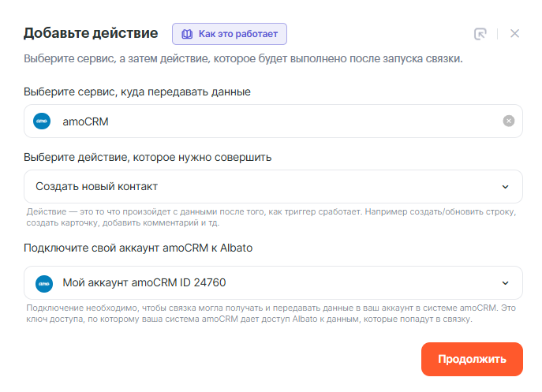Open the "Как это работает" help button

pyautogui.click(x=230, y=34)
